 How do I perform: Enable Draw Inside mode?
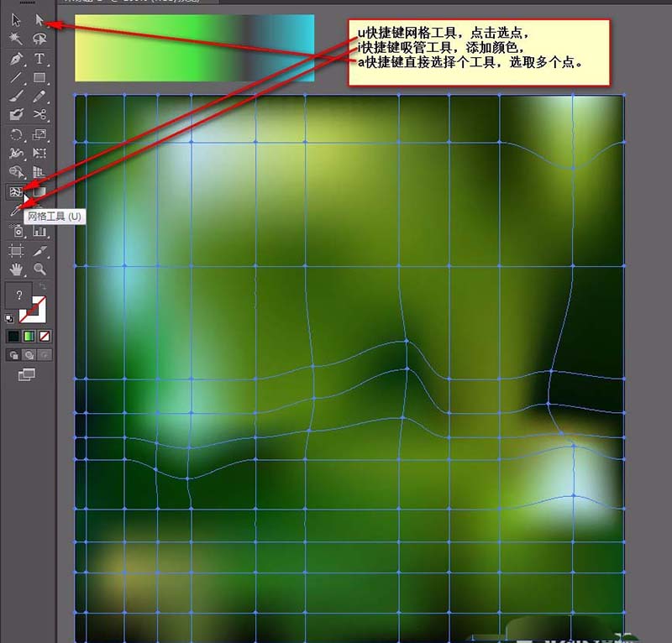pyautogui.click(x=45, y=355)
